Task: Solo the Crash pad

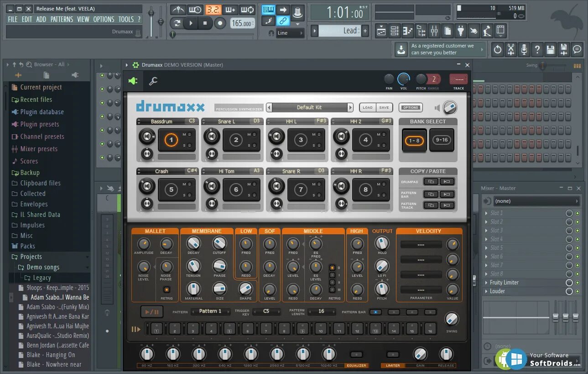Action: 188,195
